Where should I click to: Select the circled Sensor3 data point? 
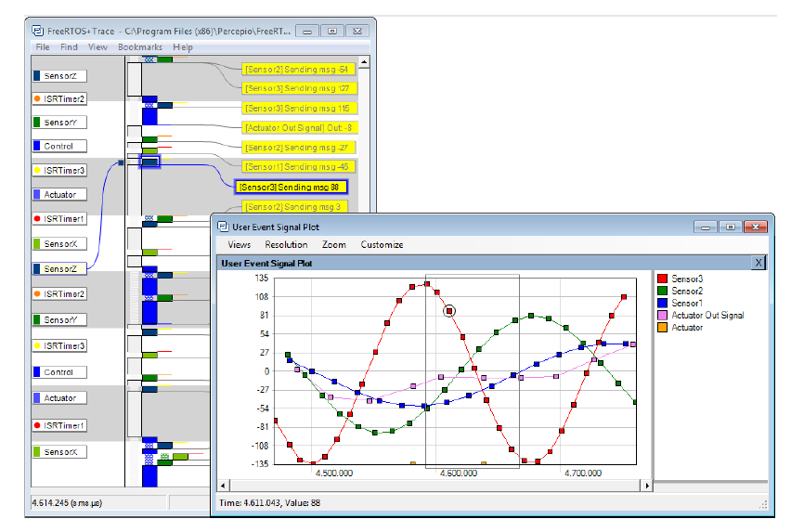point(449,312)
